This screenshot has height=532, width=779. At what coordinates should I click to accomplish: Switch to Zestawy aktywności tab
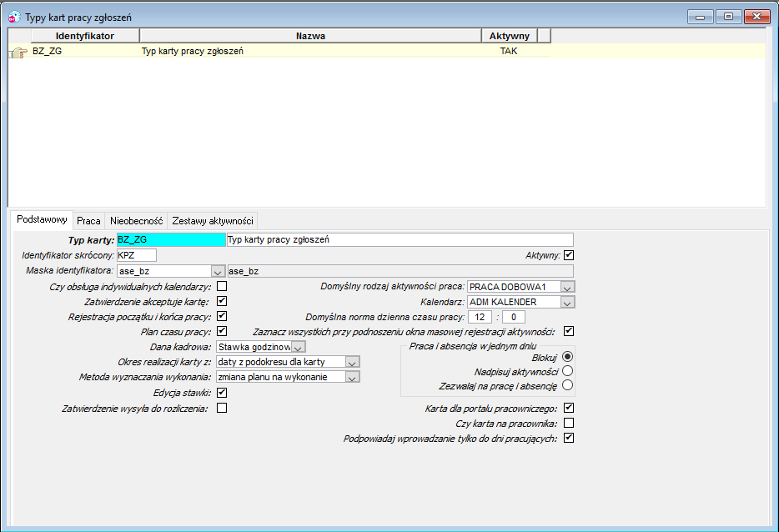[x=213, y=220]
